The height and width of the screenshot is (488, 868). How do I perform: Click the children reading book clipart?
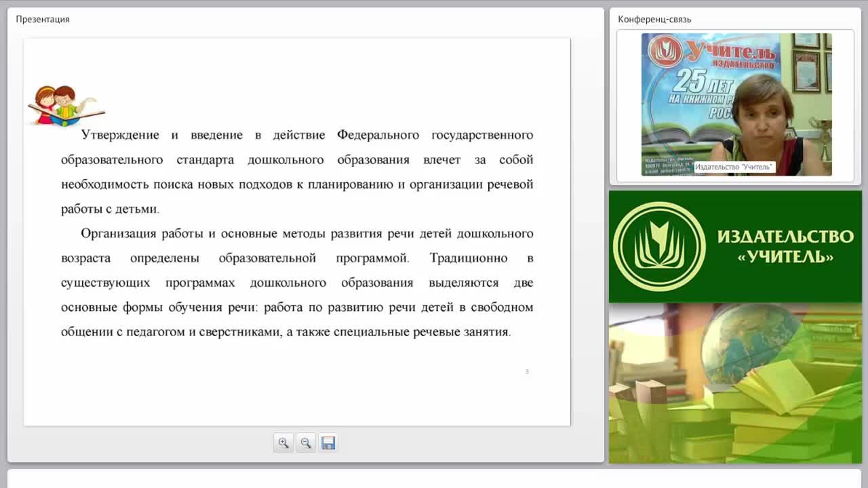pos(66,106)
